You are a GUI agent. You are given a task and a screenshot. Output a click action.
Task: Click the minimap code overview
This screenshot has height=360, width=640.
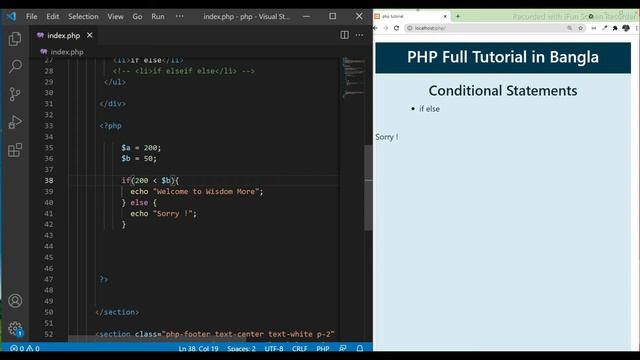click(x=352, y=78)
